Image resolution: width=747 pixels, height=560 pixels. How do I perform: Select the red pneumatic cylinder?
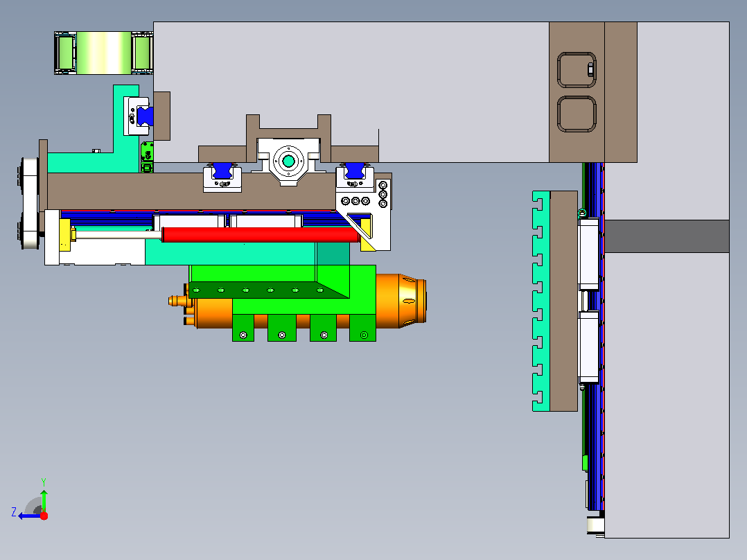261,235
